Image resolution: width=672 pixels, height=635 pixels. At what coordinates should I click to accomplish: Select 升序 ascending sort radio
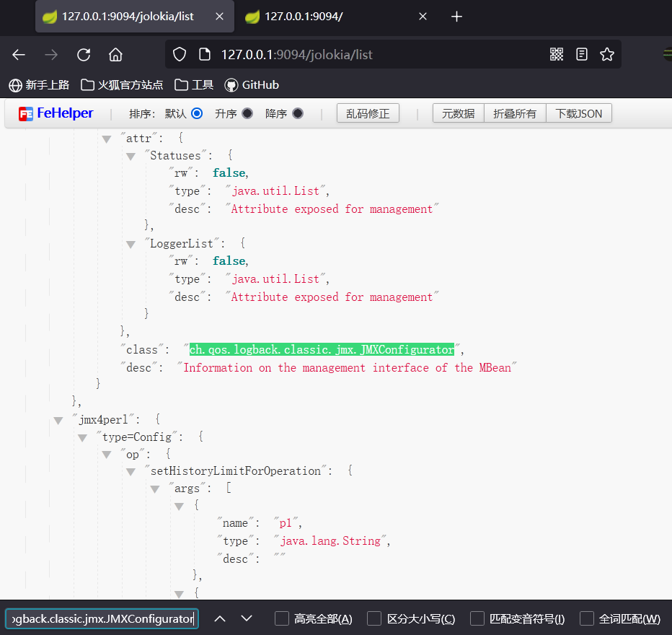pyautogui.click(x=247, y=113)
